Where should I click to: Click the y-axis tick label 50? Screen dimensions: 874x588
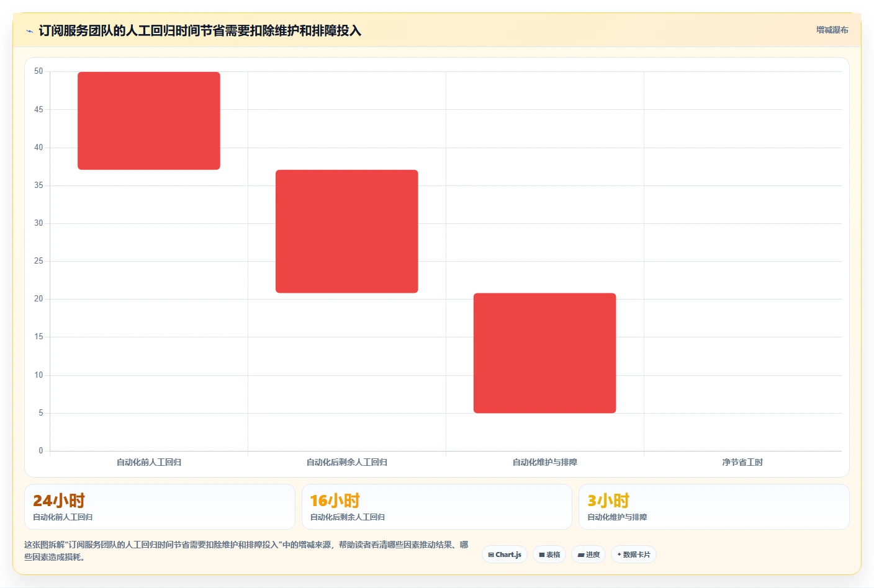[38, 71]
